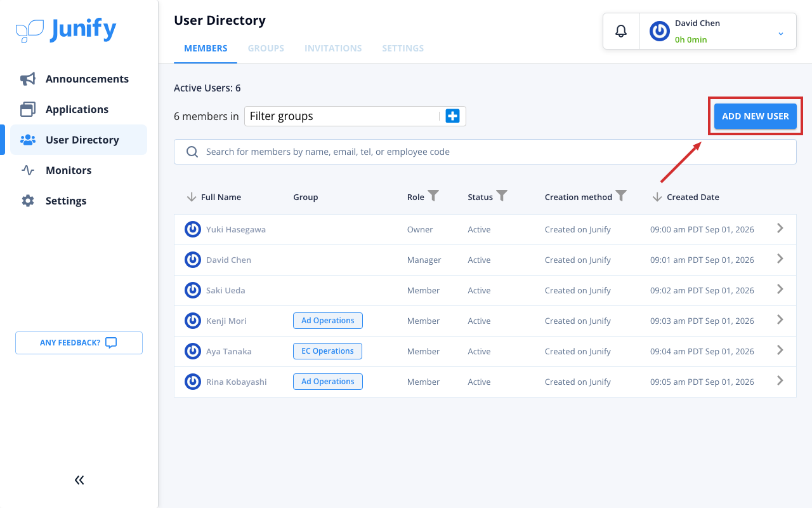The height and width of the screenshot is (508, 812).
Task: Expand Saki Ueda row chevron
Action: pyautogui.click(x=780, y=290)
